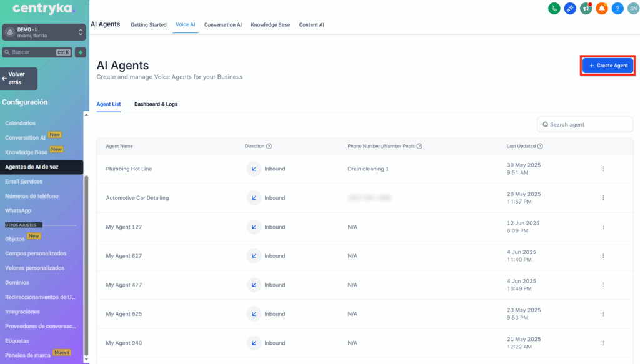Expand options for Automotive Car Detailing row
Image resolution: width=640 pixels, height=364 pixels.
click(x=603, y=198)
